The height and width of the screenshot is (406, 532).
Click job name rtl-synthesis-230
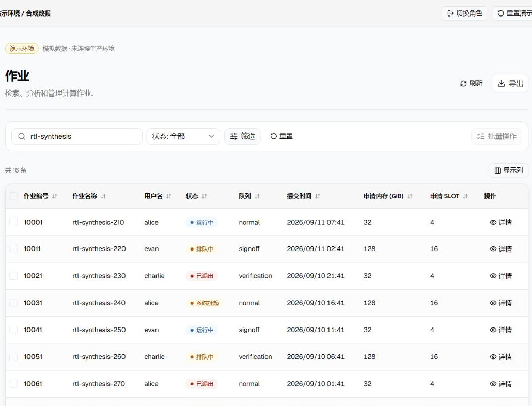pos(99,276)
